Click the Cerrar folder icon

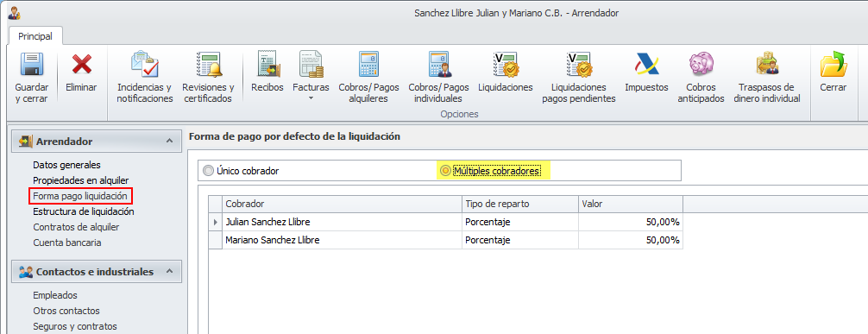[833, 64]
